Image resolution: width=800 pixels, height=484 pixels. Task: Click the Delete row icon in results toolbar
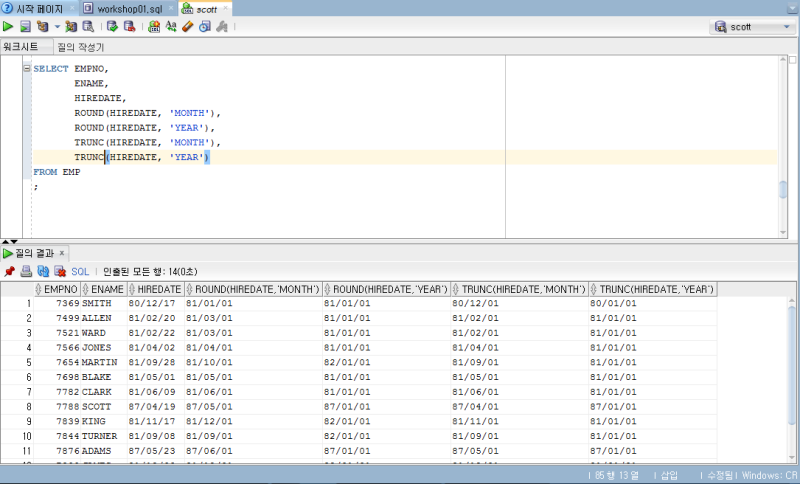click(60, 271)
